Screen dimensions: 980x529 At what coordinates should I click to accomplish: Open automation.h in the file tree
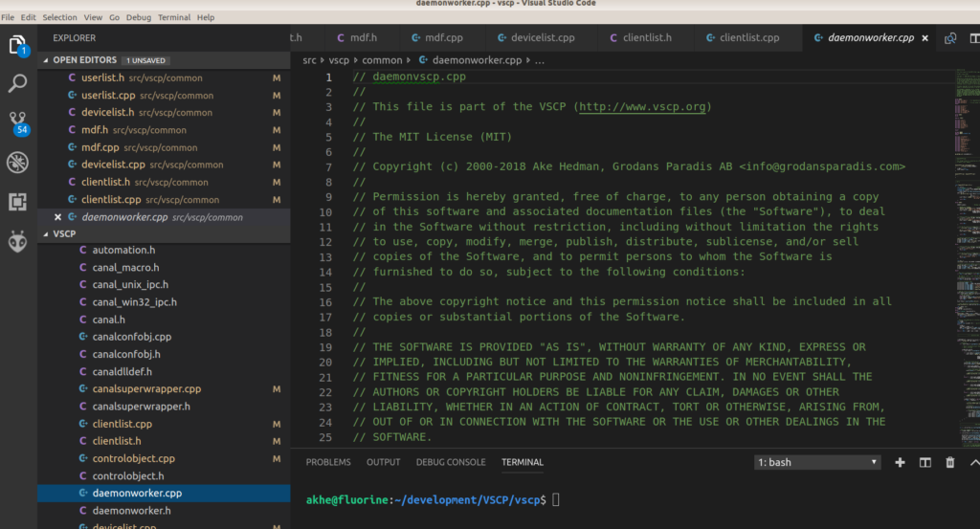164,250
